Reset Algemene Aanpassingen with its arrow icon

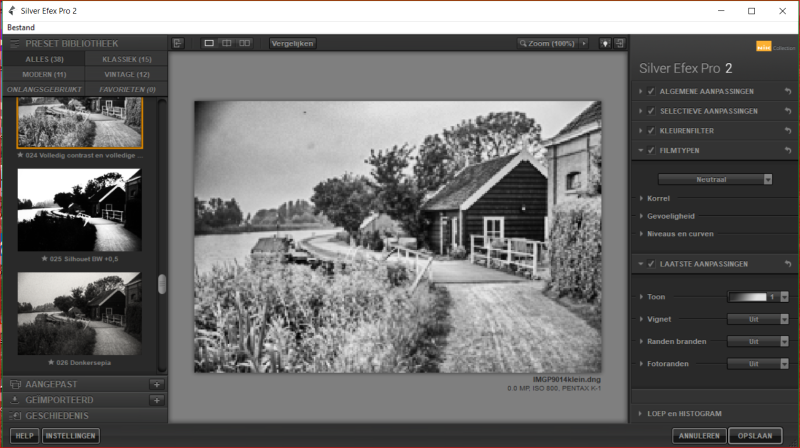point(788,91)
